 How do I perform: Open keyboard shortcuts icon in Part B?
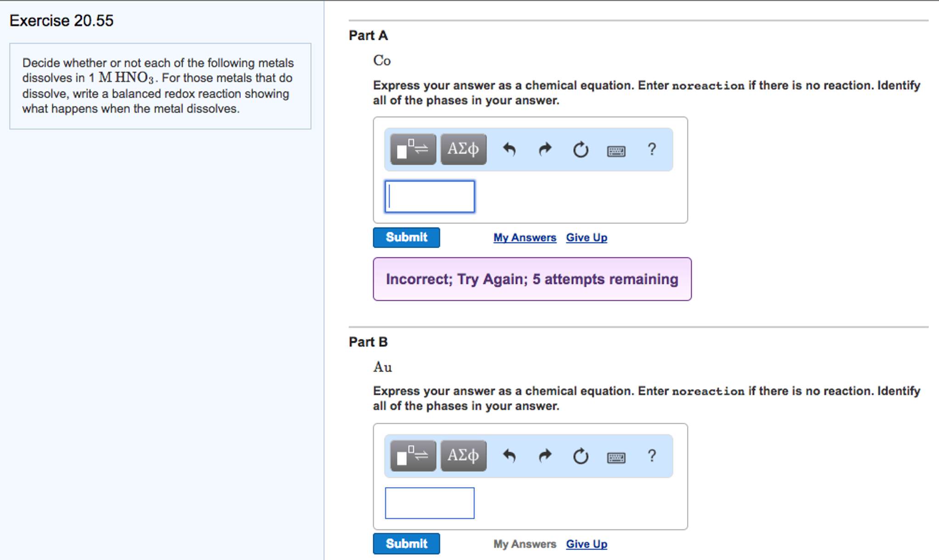tap(616, 457)
